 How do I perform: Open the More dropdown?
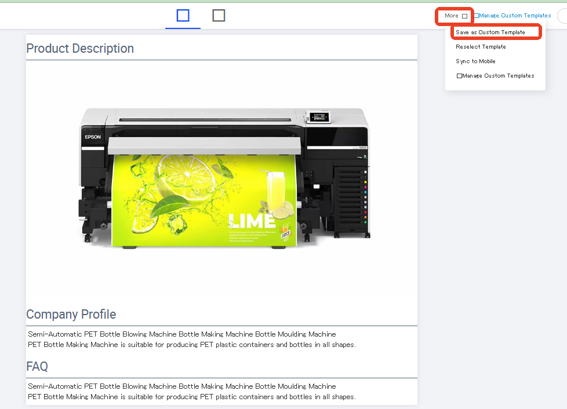coord(455,16)
